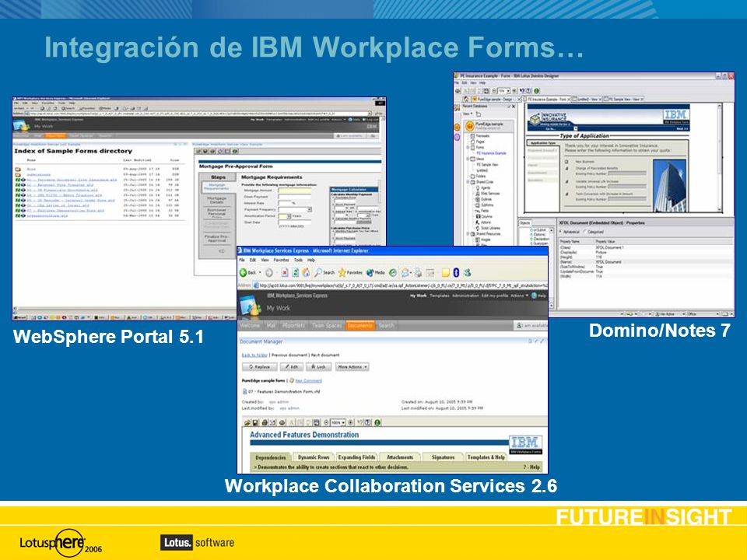Click green help icon in Domino Designer toolbar
This screenshot has width=747, height=560.
(x=536, y=90)
